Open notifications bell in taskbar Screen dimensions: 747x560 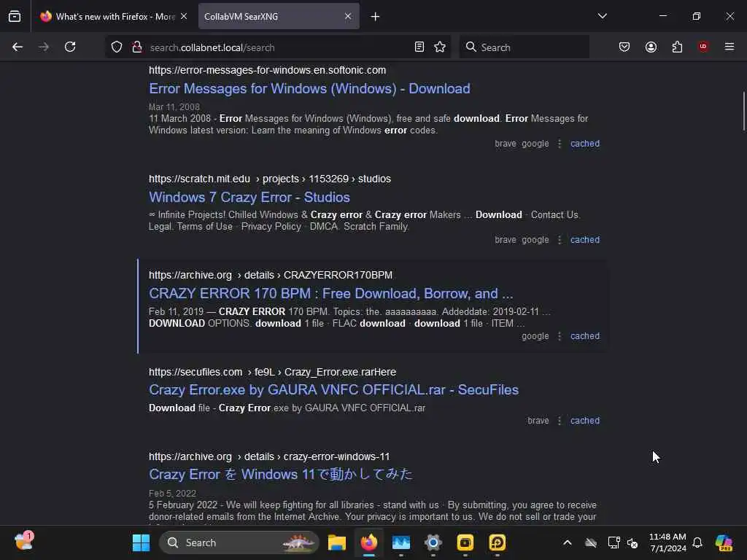697,542
